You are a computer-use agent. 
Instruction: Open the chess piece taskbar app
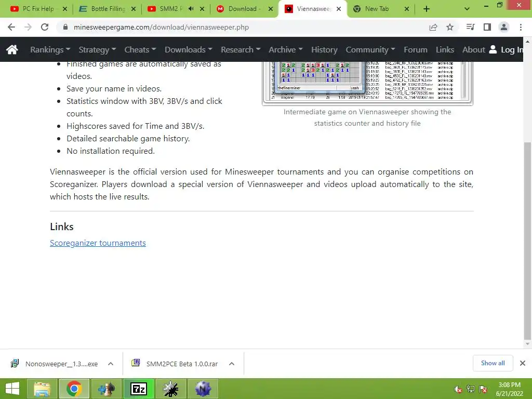[106, 389]
